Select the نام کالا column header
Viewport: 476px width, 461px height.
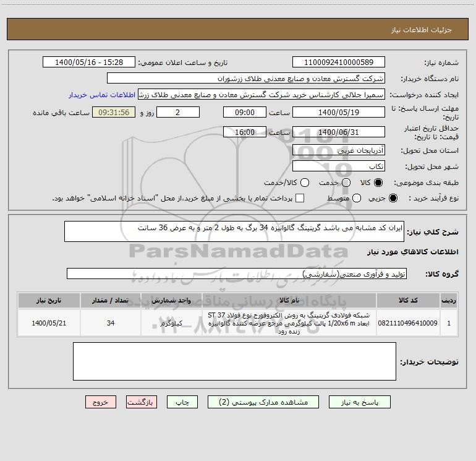pos(289,300)
